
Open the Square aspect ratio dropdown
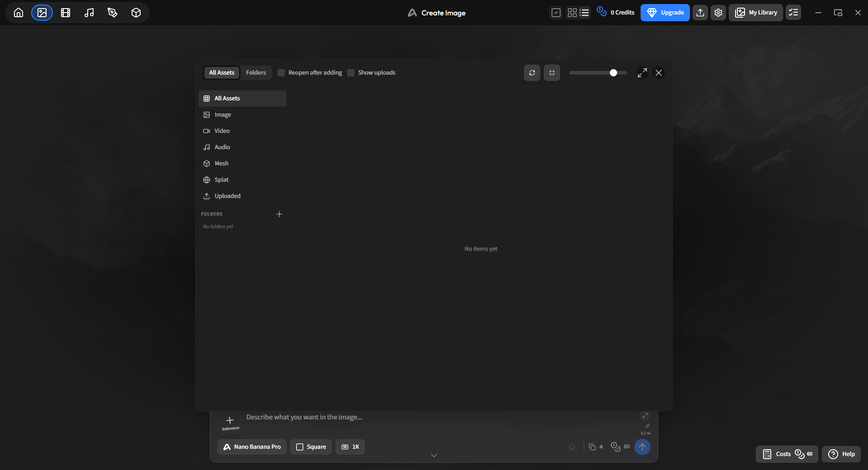click(311, 447)
